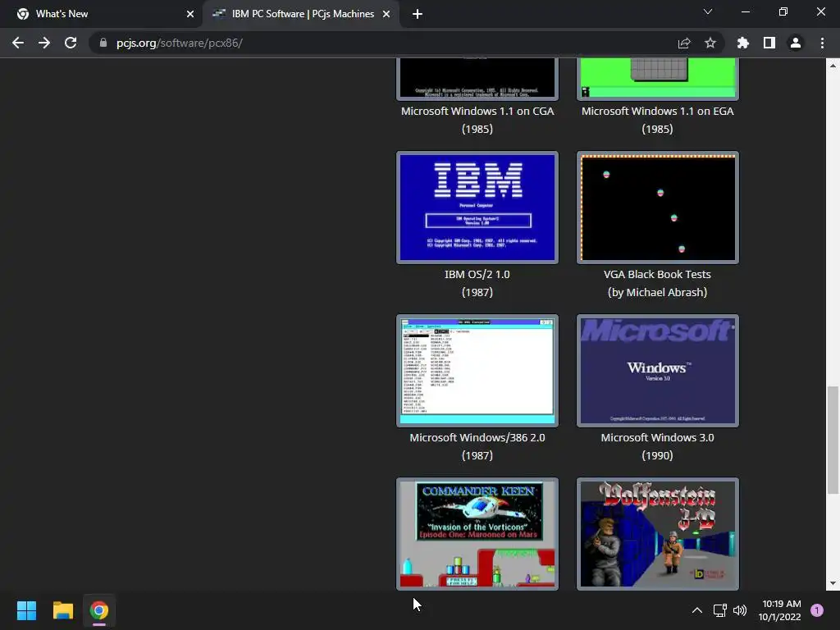This screenshot has height=630, width=840.
Task: Expand the tab search dropdown
Action: pyautogui.click(x=708, y=11)
